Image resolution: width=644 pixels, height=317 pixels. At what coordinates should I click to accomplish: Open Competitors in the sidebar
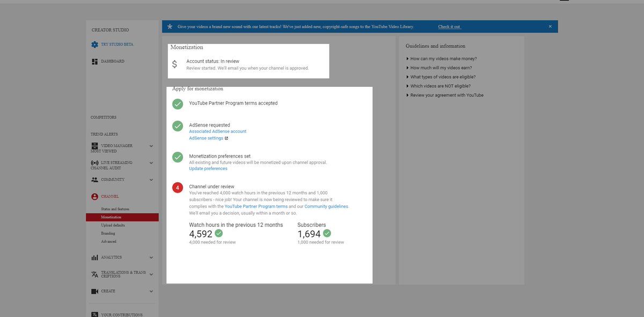tap(104, 117)
